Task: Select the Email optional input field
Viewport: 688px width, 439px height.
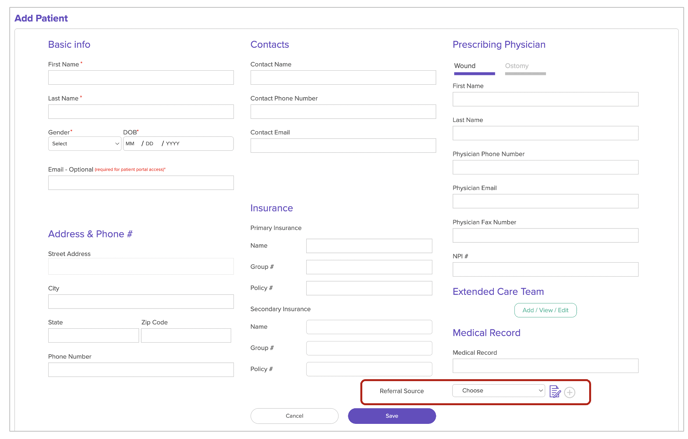Action: [141, 183]
